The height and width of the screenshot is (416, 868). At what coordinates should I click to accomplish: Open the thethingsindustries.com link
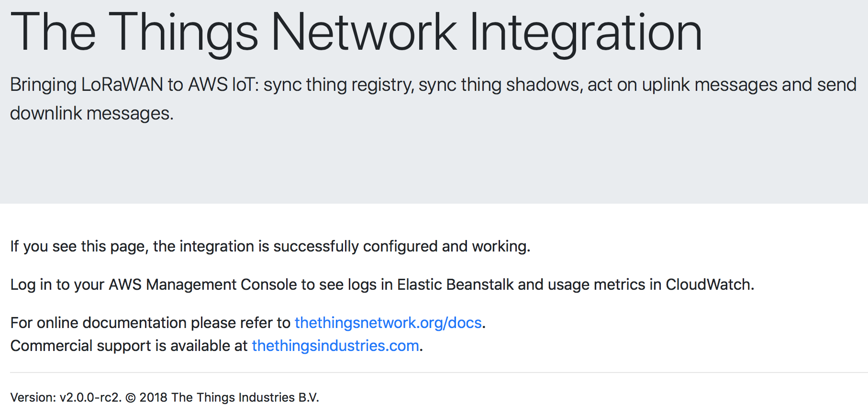(x=335, y=346)
